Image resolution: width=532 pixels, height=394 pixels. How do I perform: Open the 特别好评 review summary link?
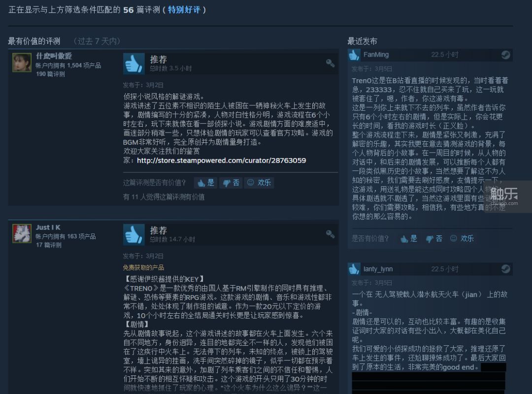click(x=184, y=10)
